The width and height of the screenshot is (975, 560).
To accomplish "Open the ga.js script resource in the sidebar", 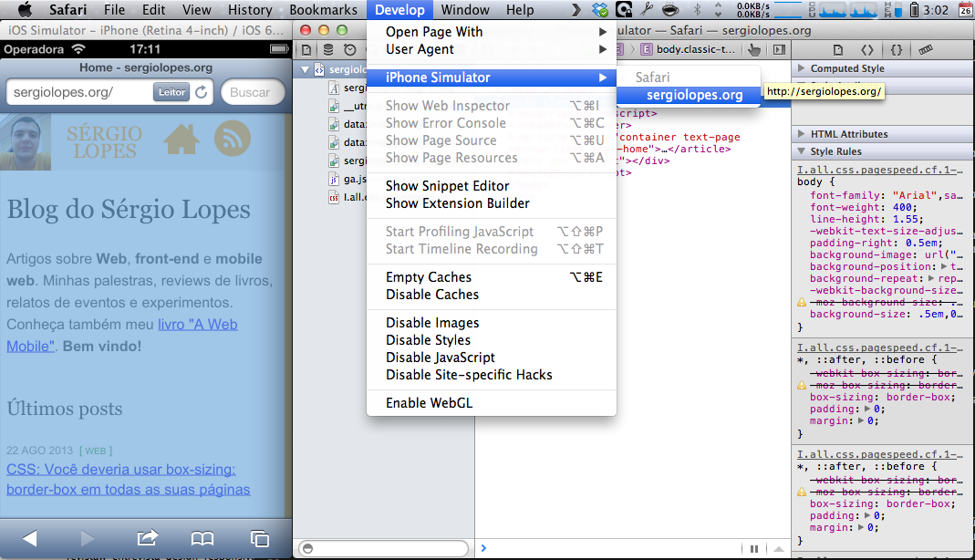I will tap(351, 178).
